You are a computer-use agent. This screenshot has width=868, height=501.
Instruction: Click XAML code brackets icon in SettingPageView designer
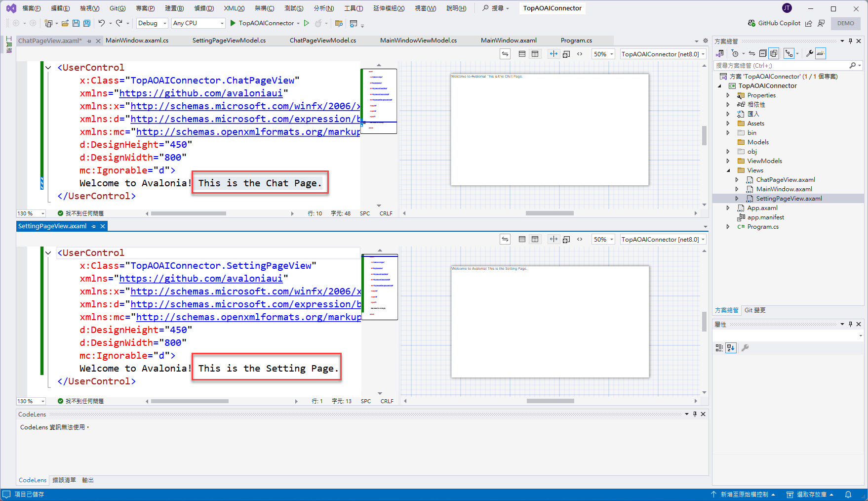coord(580,239)
